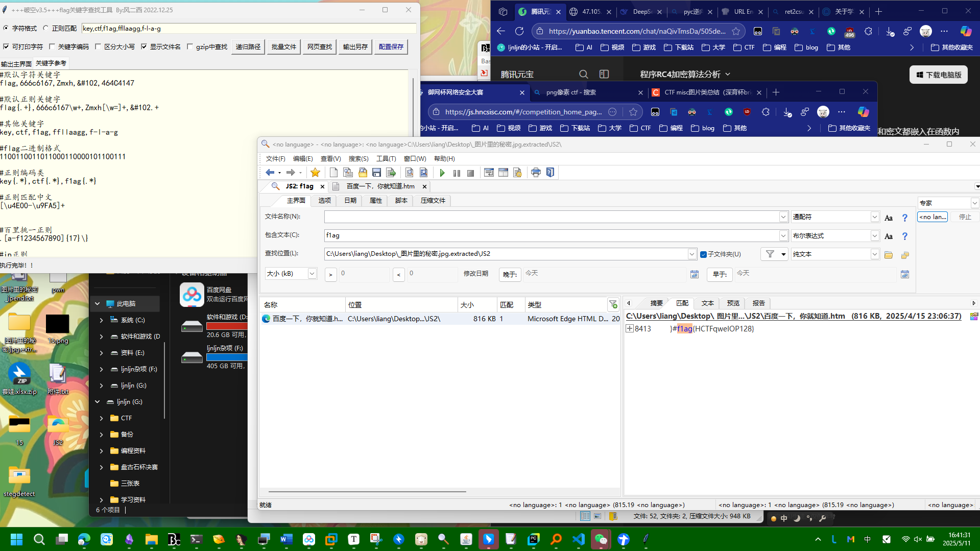Click the stop square icon in toolbar
This screenshot has width=980, height=551.
[471, 173]
